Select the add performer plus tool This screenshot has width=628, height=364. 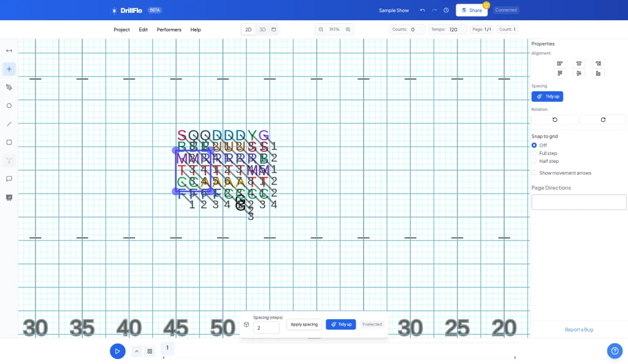[x=9, y=69]
